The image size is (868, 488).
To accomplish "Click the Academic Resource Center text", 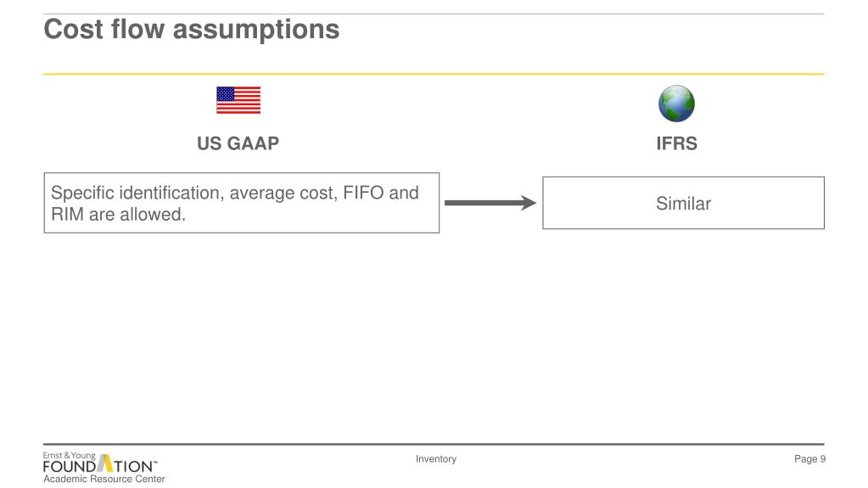I will [104, 480].
